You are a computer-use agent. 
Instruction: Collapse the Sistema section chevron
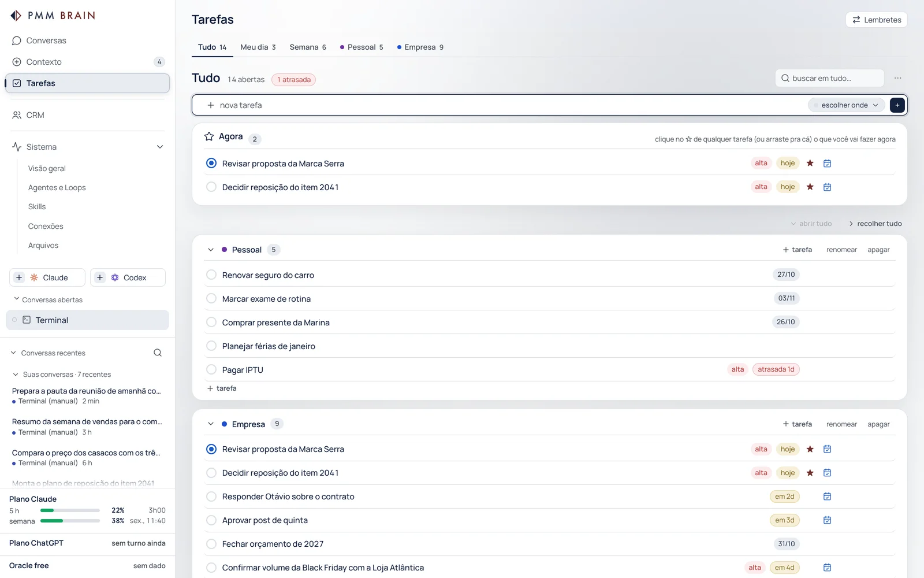pyautogui.click(x=160, y=147)
